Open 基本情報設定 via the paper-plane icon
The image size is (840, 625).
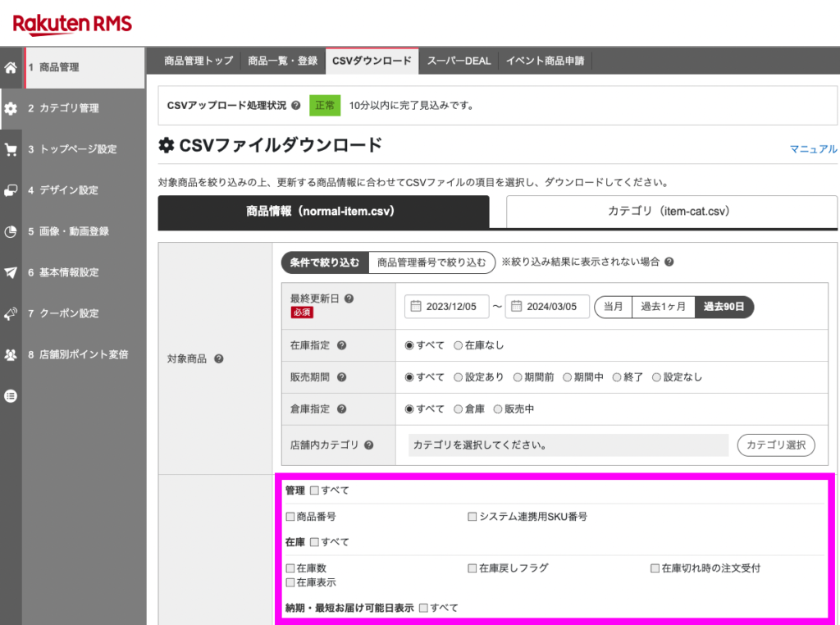coord(9,272)
